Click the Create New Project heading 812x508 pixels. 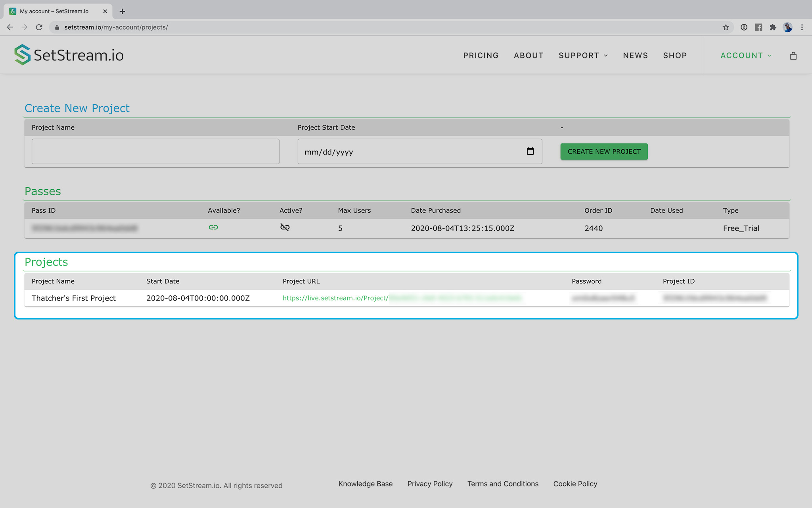(77, 108)
